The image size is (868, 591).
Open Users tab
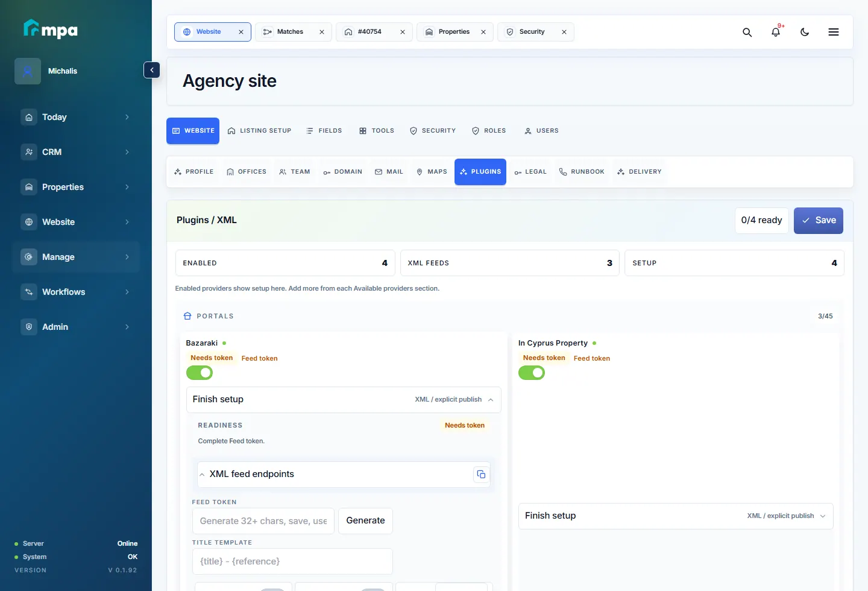[541, 131]
